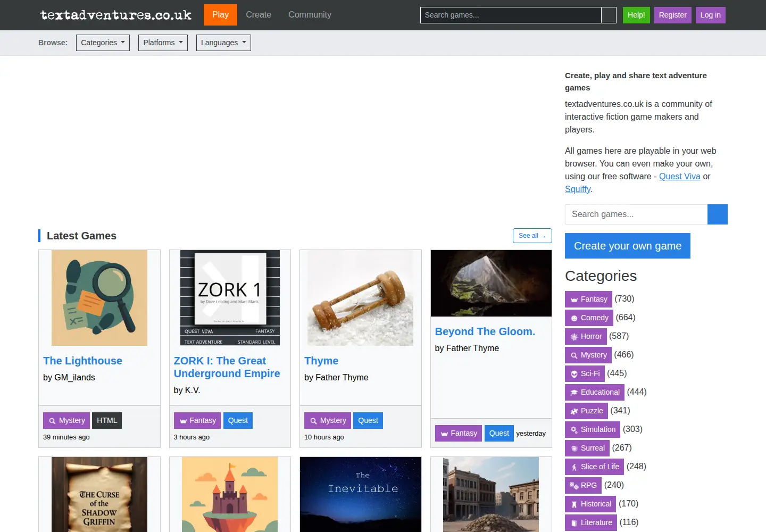Viewport: 766px width, 532px height.
Task: Follow the Quest Viva link
Action: coord(680,177)
